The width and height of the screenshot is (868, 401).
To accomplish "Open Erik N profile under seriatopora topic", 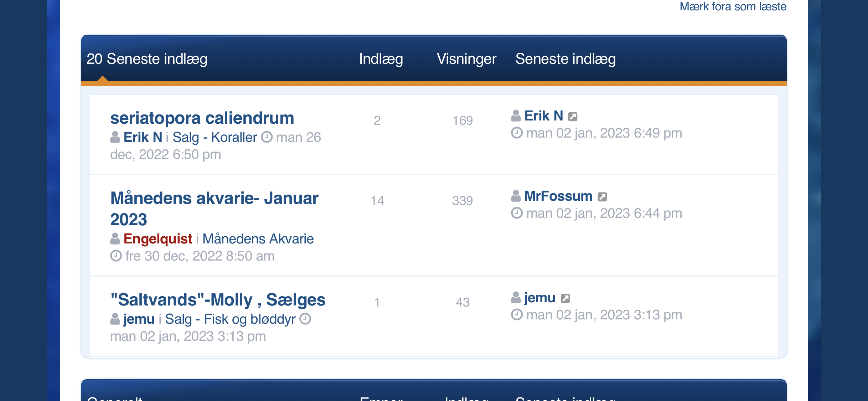I will [143, 137].
